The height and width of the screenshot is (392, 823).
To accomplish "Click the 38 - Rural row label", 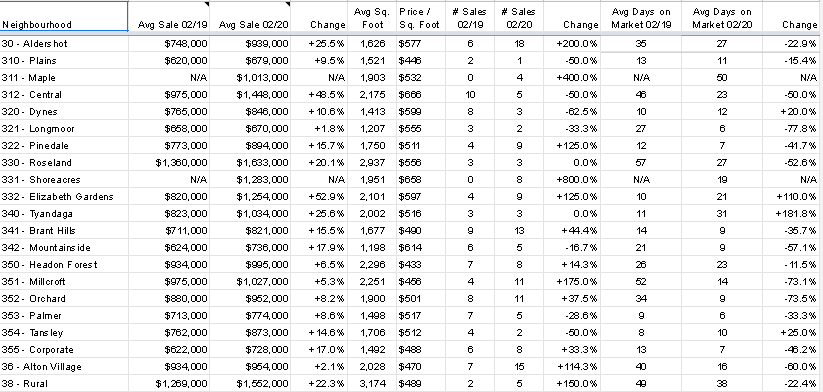I will tap(64, 384).
